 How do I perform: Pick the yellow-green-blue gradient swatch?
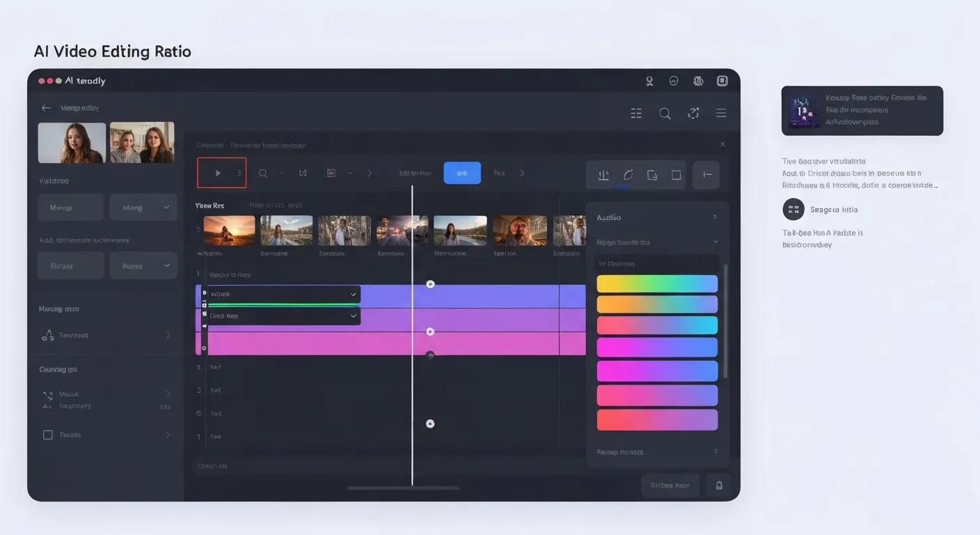coord(657,284)
